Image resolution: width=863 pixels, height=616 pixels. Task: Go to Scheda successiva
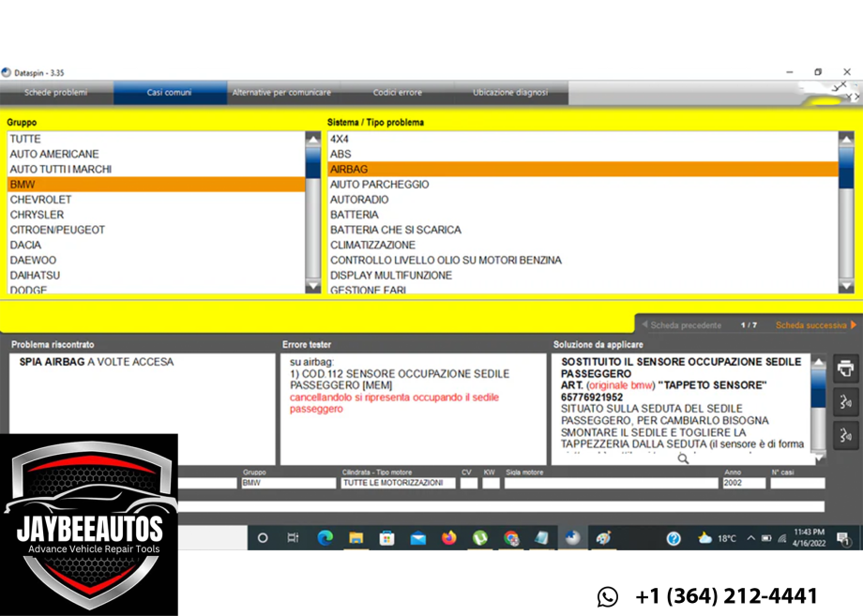[816, 325]
